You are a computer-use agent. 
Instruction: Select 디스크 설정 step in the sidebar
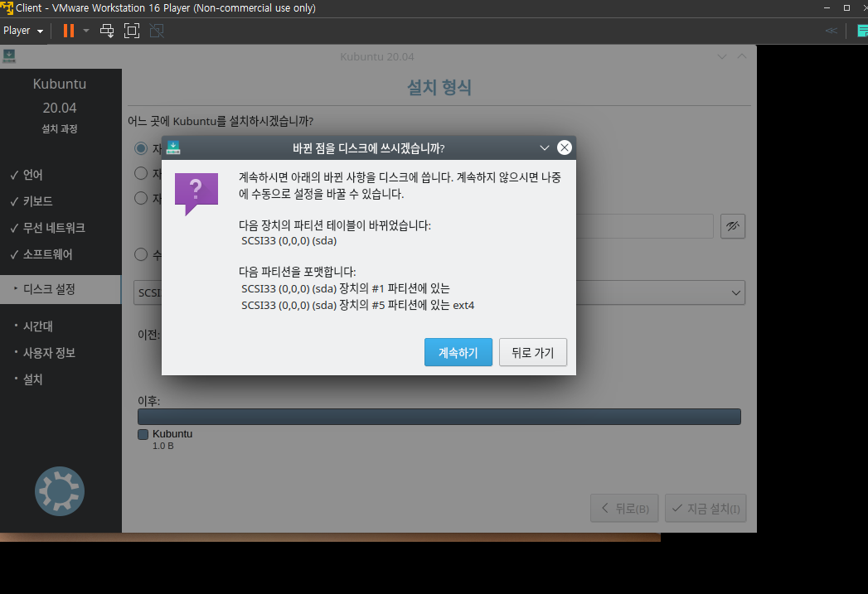point(61,289)
